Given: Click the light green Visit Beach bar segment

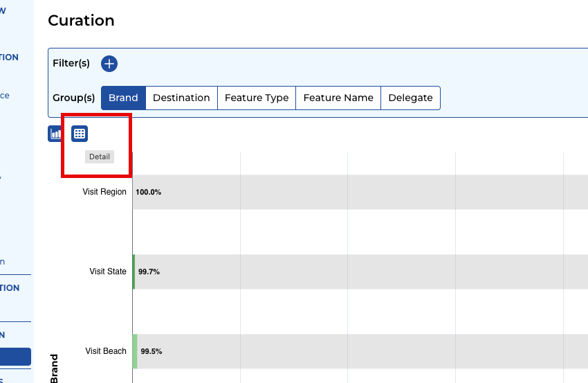Looking at the screenshot, I should [136, 351].
